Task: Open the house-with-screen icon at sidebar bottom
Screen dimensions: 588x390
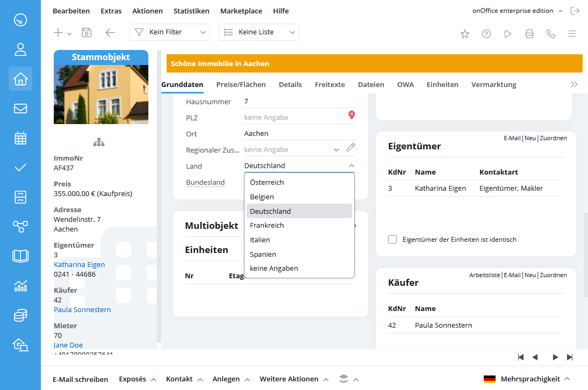Action: (20, 344)
